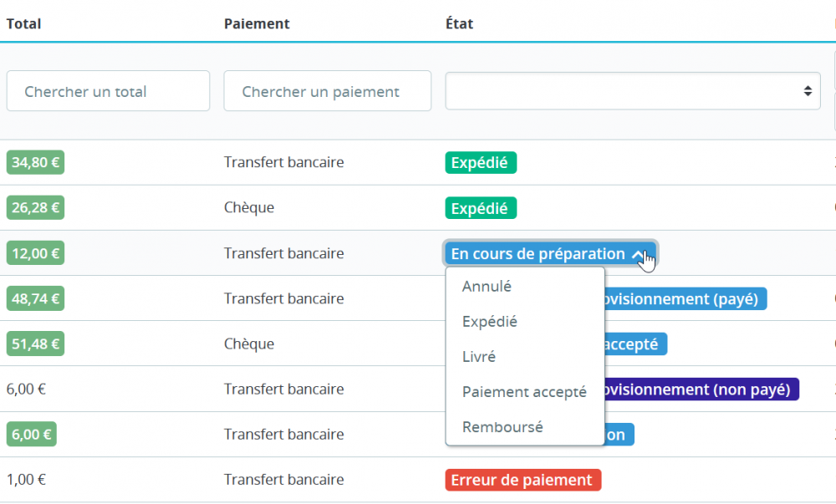
Task: Click the Chèque cell of the 26,28 € order
Action: tap(249, 208)
